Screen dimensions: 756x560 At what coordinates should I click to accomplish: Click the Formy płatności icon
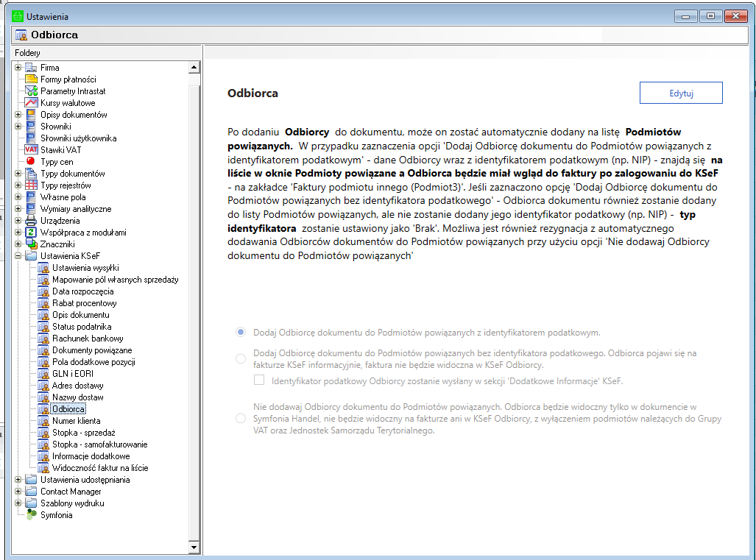tap(30, 79)
